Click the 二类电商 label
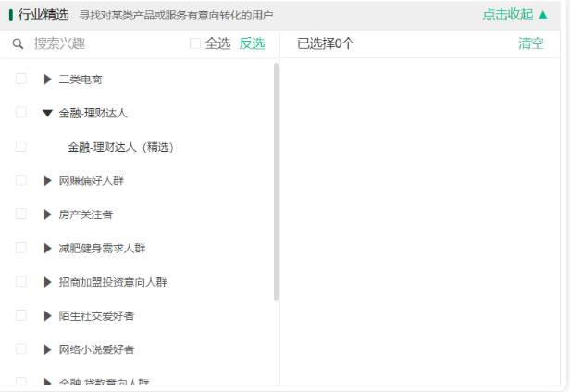 point(81,80)
